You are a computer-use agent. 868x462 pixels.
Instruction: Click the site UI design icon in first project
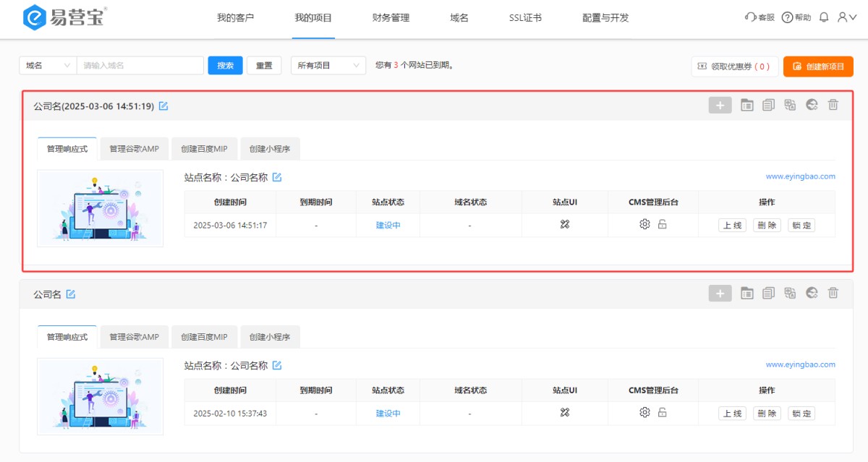(565, 224)
